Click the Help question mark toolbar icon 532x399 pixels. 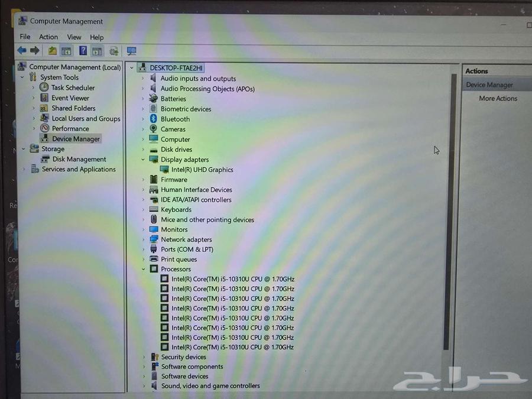83,51
